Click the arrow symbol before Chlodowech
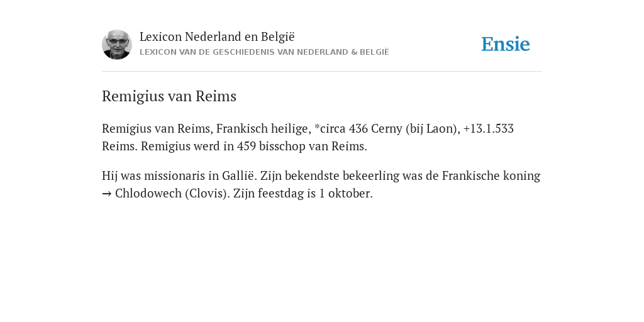This screenshot has height=322, width=644. click(x=106, y=194)
